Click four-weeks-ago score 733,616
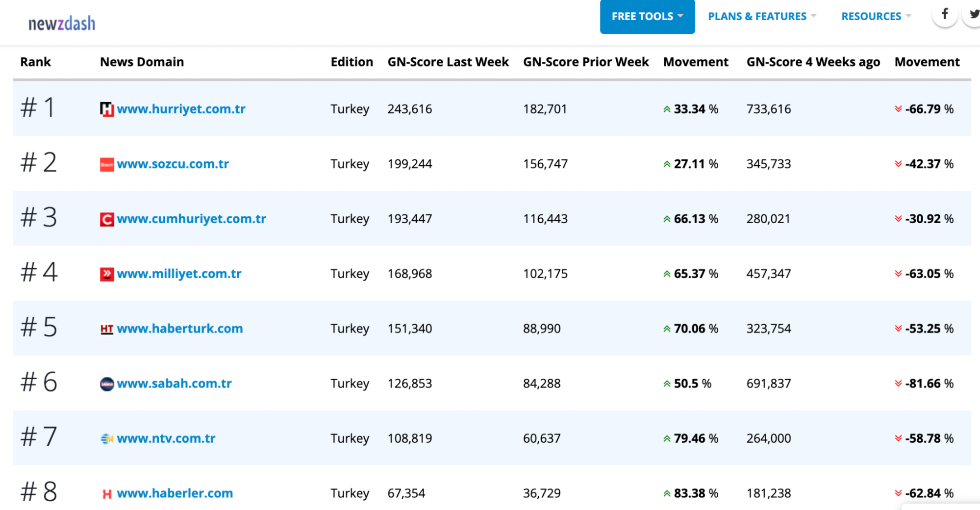This screenshot has height=510, width=980. 769,109
